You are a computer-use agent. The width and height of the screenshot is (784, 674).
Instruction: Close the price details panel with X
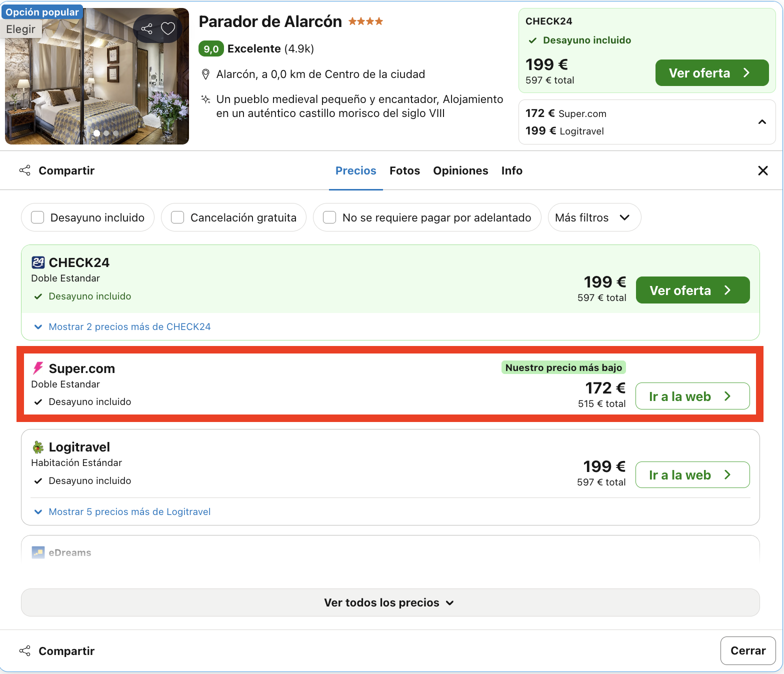point(763,170)
